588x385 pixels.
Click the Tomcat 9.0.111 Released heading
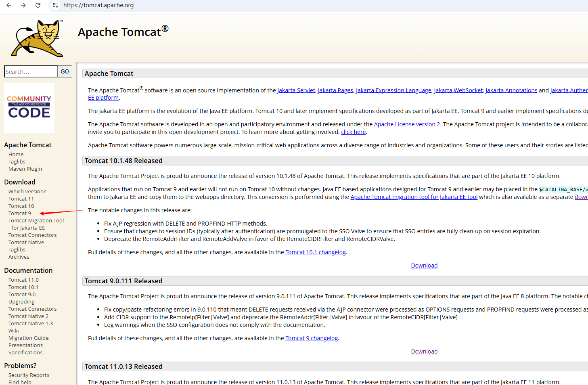[x=123, y=281]
